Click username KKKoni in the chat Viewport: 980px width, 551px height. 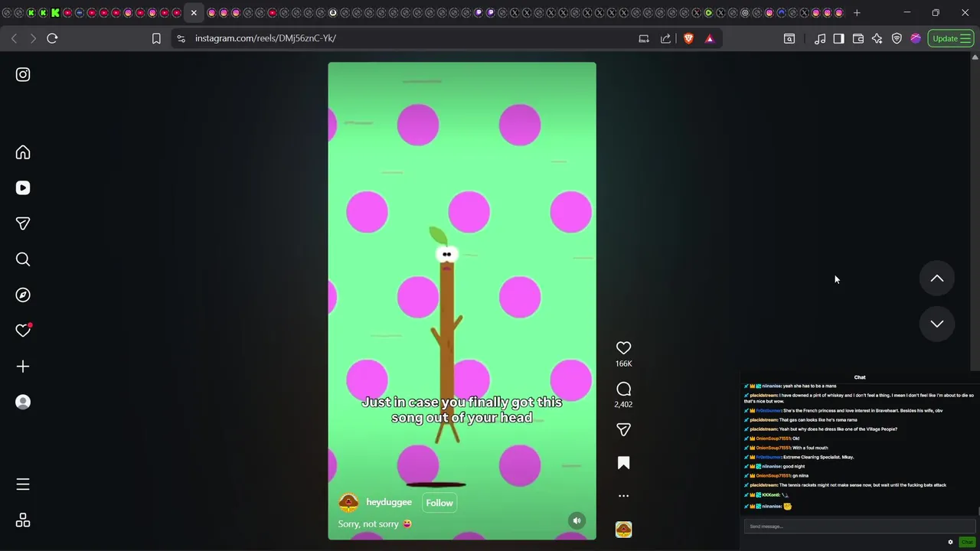[x=770, y=494]
